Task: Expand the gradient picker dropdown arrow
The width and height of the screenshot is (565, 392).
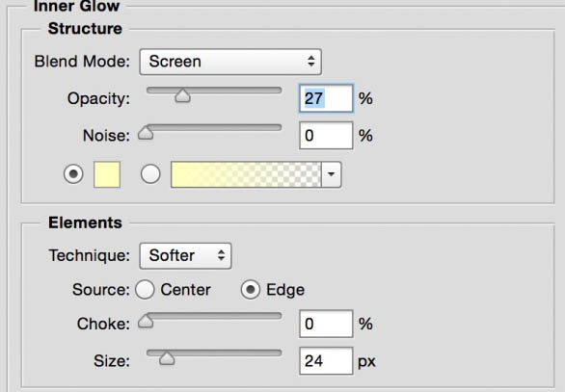Action: [x=331, y=174]
